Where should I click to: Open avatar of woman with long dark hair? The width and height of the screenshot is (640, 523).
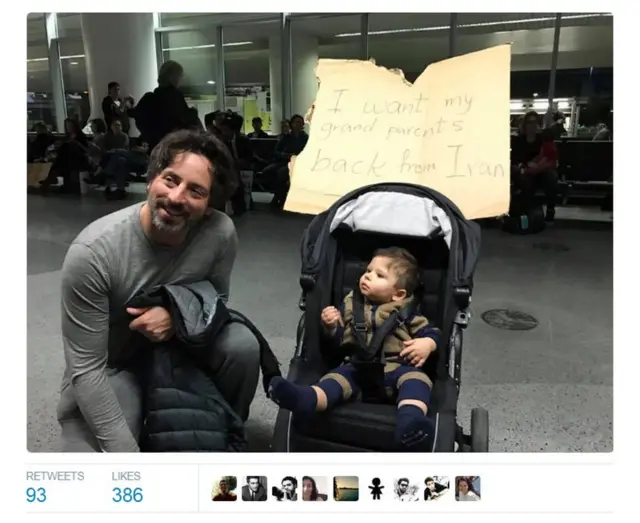(x=315, y=488)
